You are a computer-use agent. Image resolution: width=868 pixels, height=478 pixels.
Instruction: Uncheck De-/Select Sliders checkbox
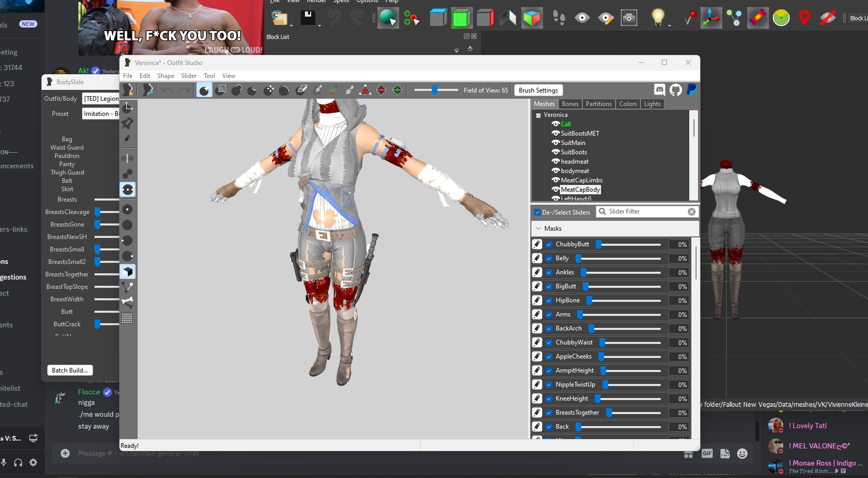click(537, 212)
